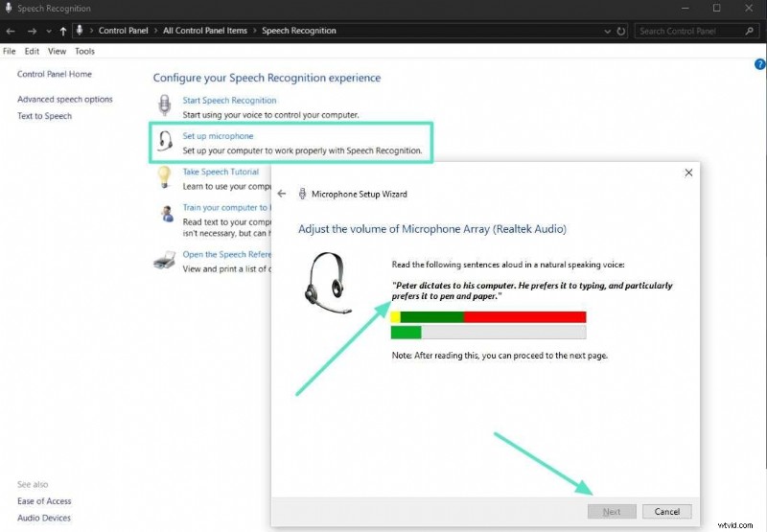This screenshot has height=532, width=767.
Task: Open the Tools menu
Action: (x=84, y=51)
